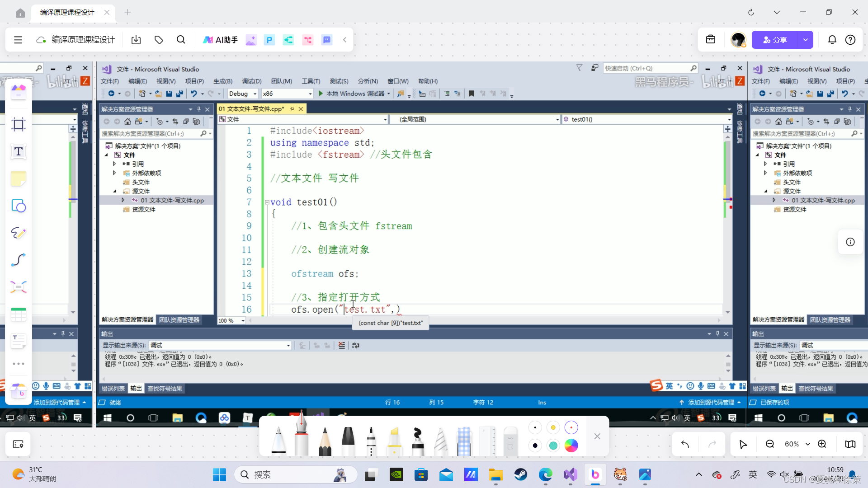This screenshot has height=488, width=868.
Task: Open the AI助手 assistant
Action: [220, 40]
